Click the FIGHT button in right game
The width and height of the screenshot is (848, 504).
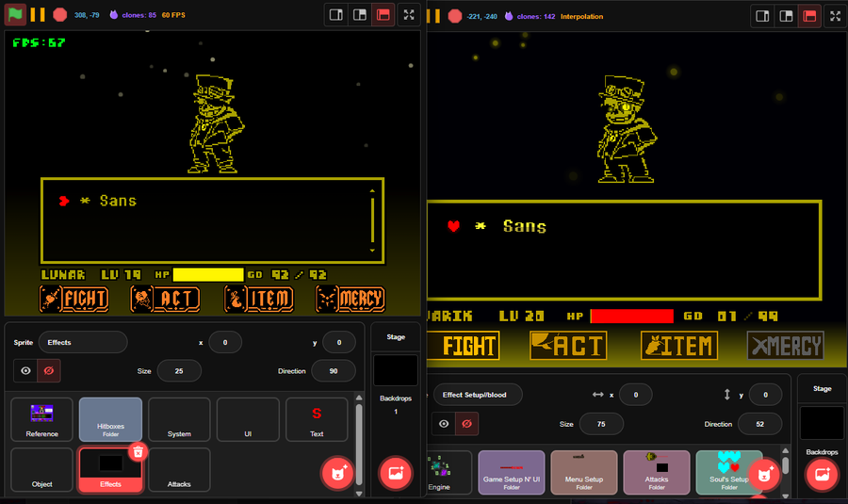coord(464,346)
